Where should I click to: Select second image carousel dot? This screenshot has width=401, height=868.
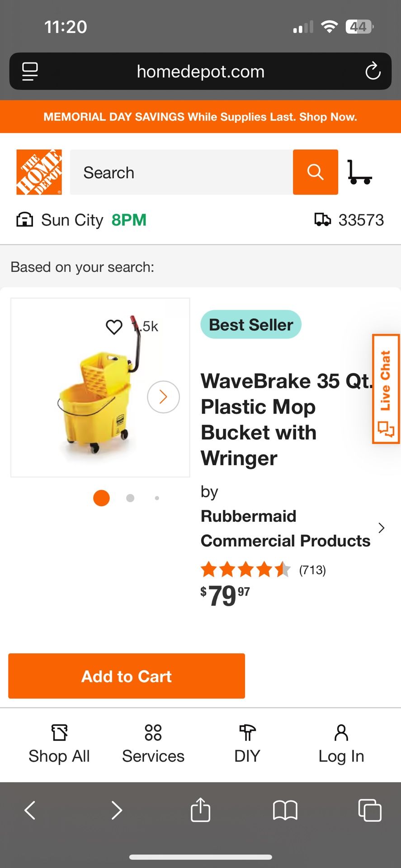click(130, 498)
